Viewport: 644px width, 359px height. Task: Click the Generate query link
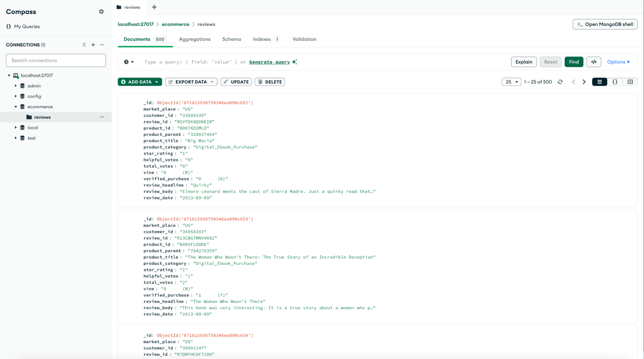269,62
